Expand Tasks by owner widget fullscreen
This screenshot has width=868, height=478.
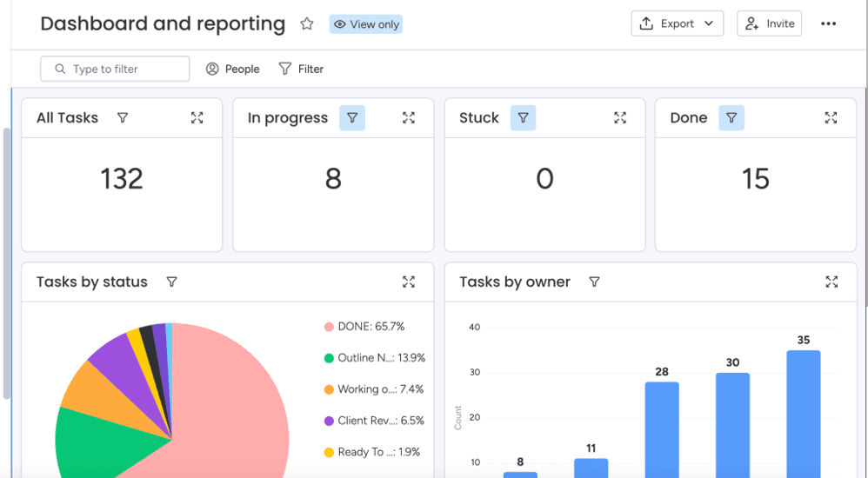[x=831, y=282]
